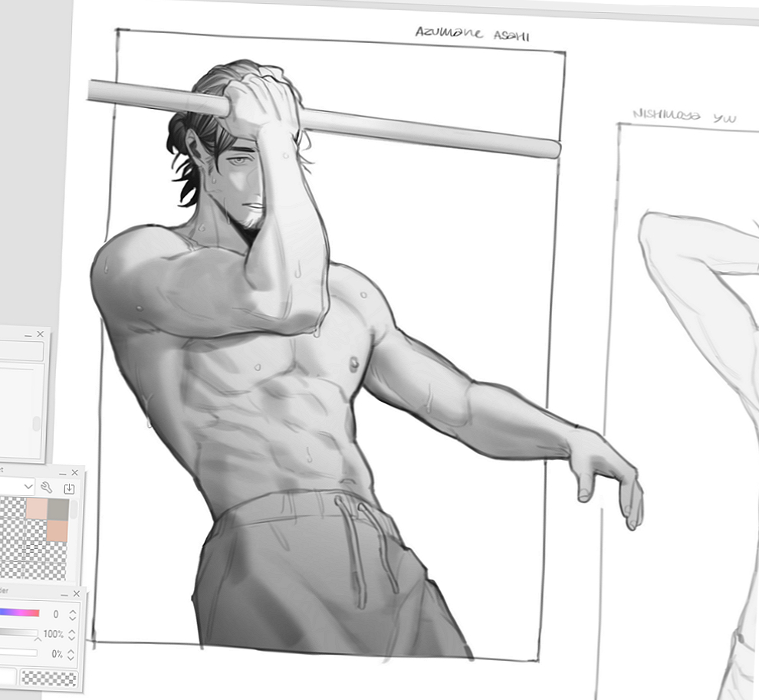Minimize the color set panel
Image resolution: width=759 pixels, height=700 pixels.
click(63, 473)
